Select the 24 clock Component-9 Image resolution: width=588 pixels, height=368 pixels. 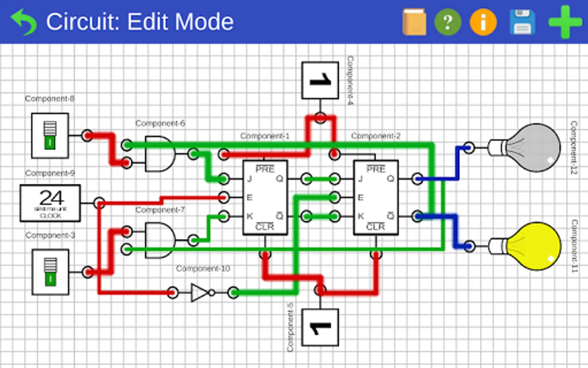(50, 203)
